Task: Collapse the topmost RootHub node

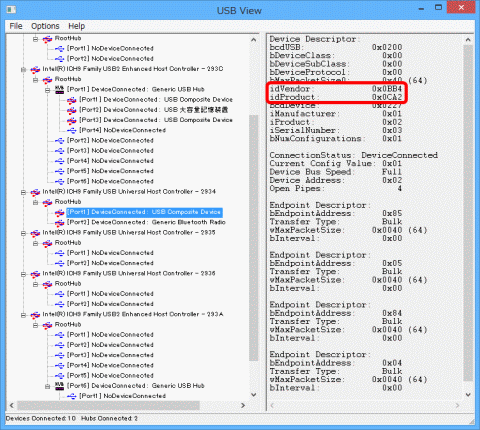Action: click(35, 39)
